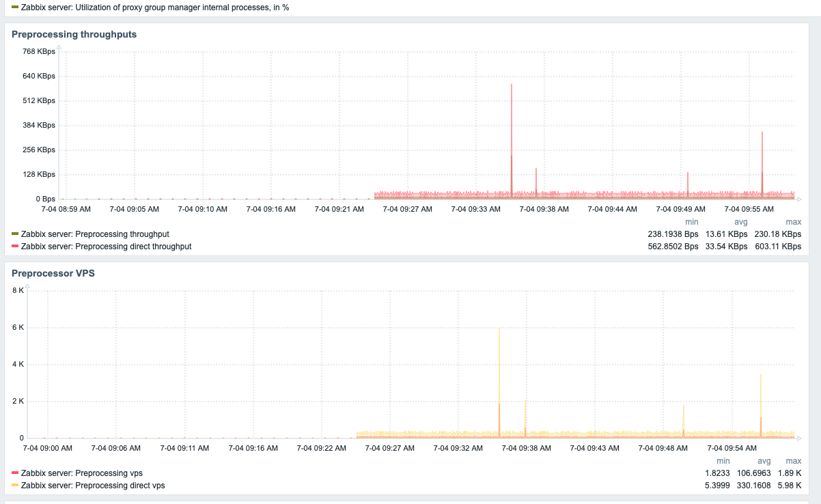Click the 7-04 09:00 AM time label
Image resolution: width=821 pixels, height=504 pixels.
tap(48, 449)
